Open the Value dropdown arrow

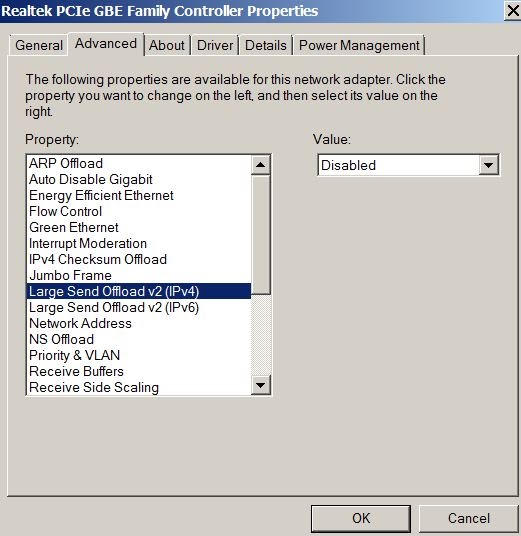pos(488,165)
